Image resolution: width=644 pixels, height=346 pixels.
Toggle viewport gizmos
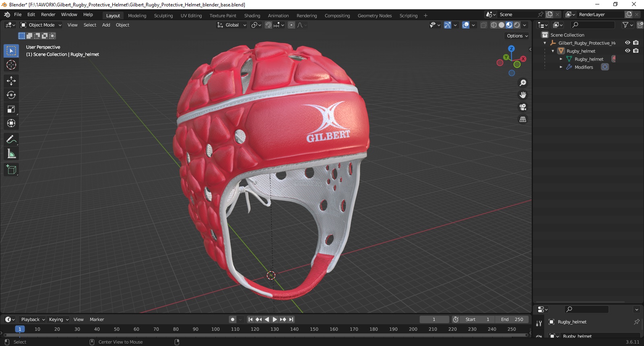pyautogui.click(x=448, y=25)
